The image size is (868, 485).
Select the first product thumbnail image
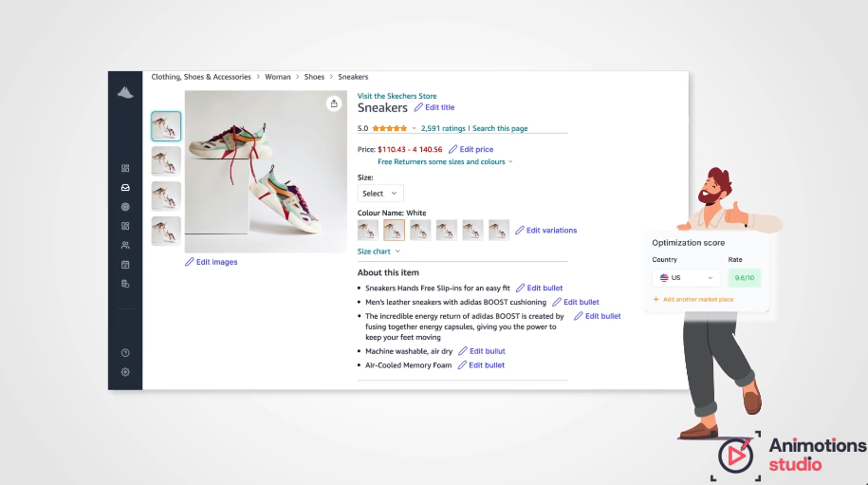click(166, 125)
